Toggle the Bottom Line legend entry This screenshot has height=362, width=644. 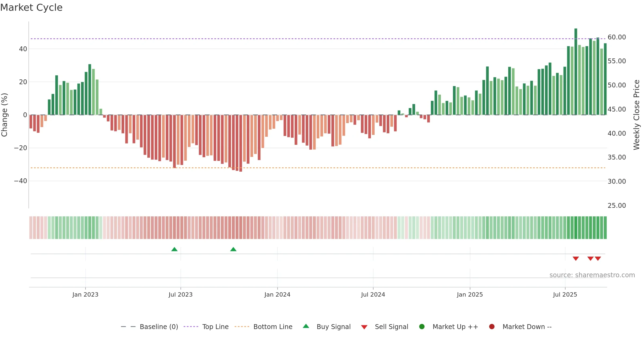264,327
